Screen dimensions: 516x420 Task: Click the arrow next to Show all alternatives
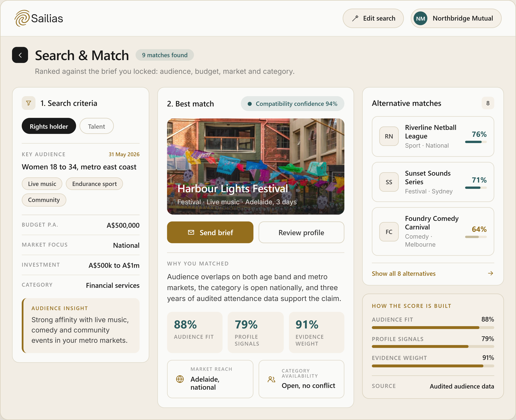click(490, 273)
